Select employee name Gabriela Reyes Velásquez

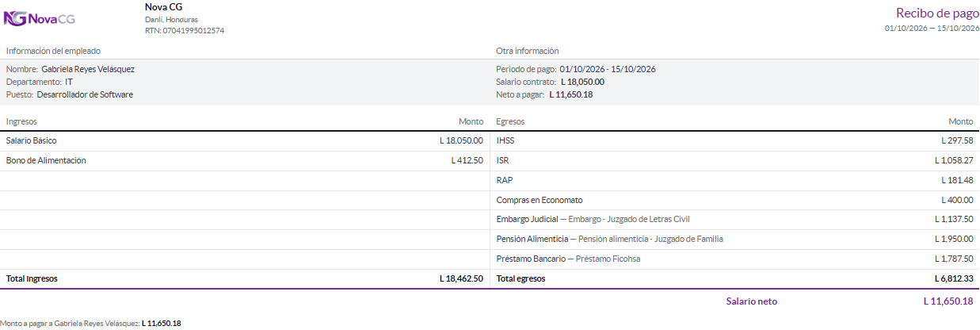click(x=88, y=69)
